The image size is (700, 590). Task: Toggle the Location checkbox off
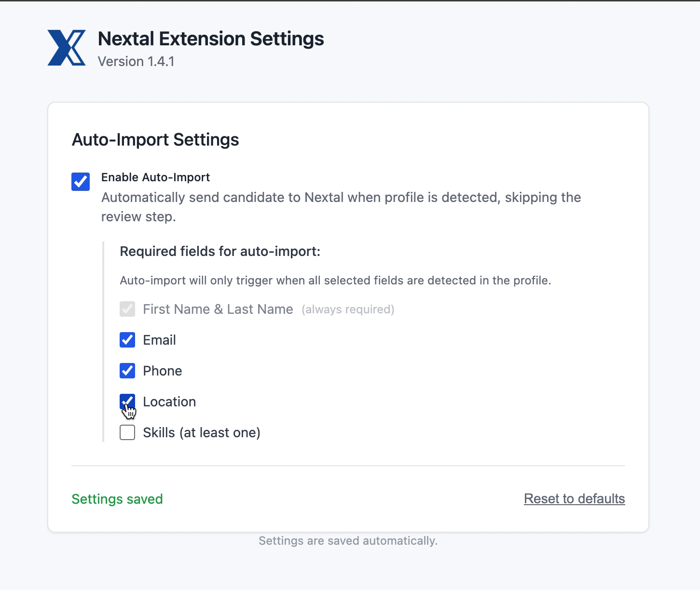[127, 402]
